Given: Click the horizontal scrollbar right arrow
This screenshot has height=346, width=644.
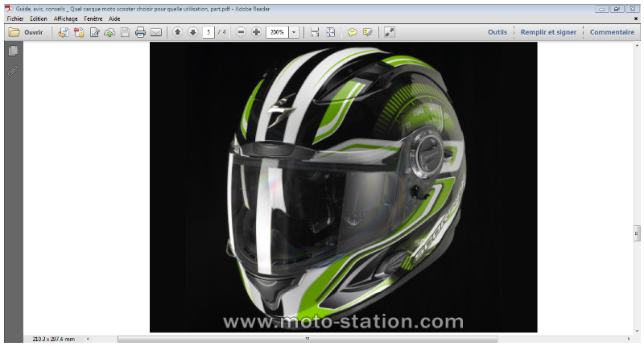Looking at the screenshot, I should pyautogui.click(x=629, y=339).
